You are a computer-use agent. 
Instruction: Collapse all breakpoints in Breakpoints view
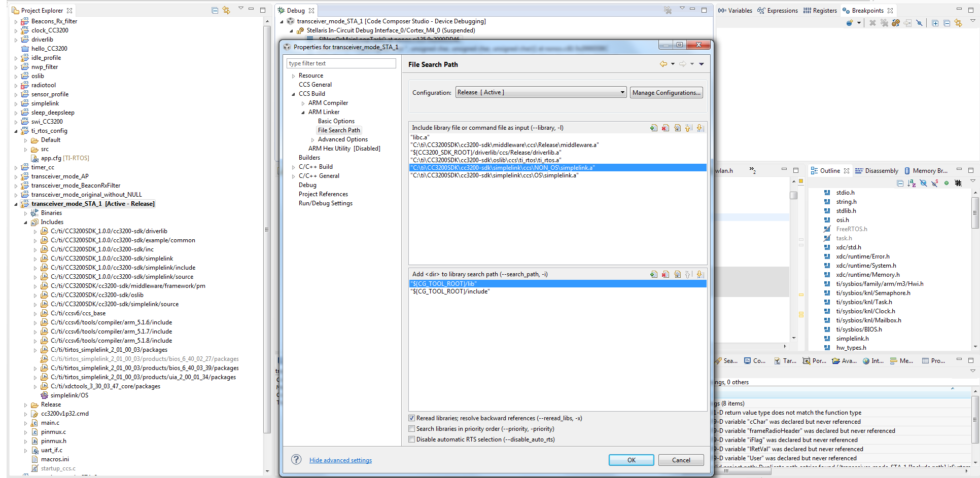pos(947,23)
